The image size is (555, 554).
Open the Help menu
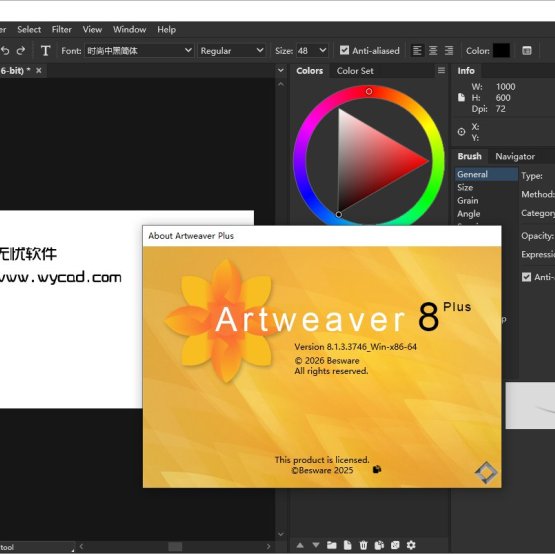[166, 30]
